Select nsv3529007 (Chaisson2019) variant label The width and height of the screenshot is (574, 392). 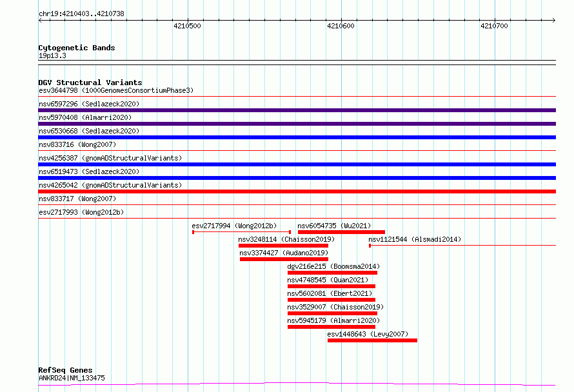point(335,307)
